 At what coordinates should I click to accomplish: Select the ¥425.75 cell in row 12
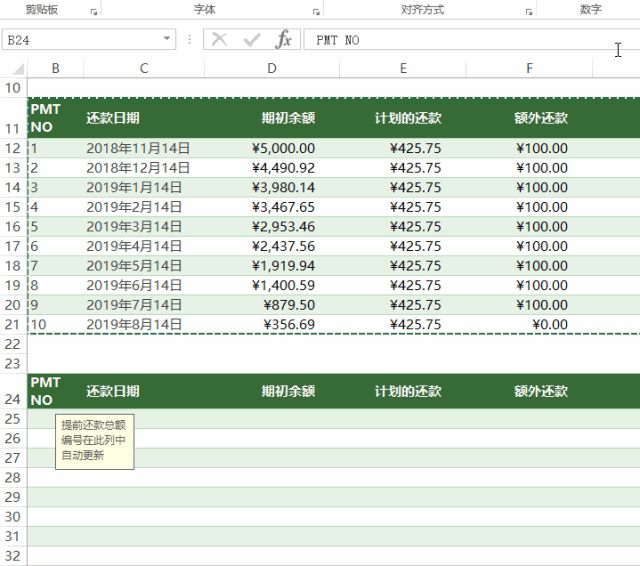click(403, 148)
